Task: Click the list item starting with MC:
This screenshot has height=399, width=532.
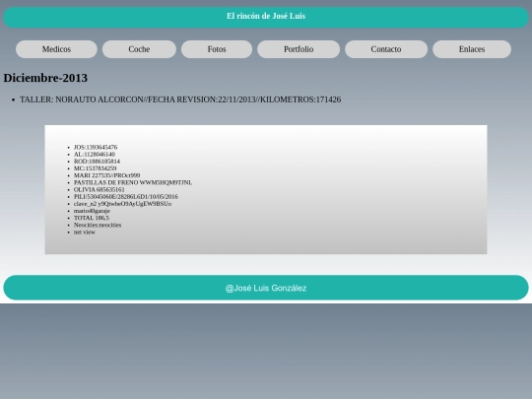Action: [95, 168]
